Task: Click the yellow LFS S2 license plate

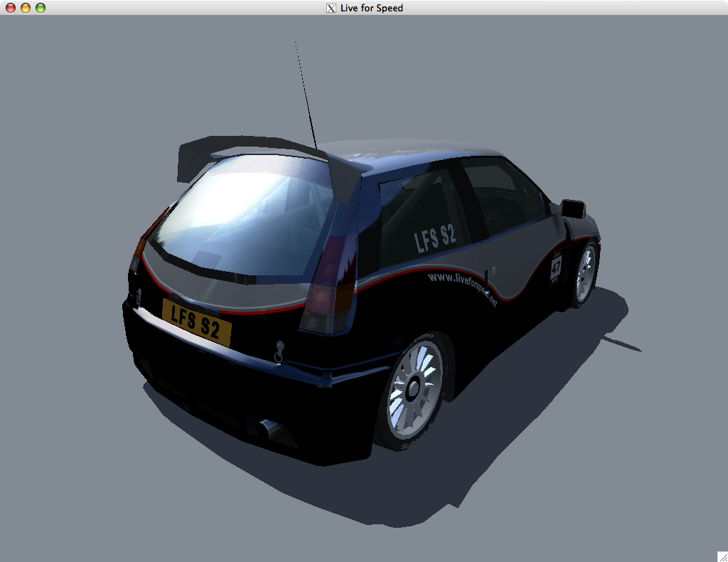Action: (196, 322)
